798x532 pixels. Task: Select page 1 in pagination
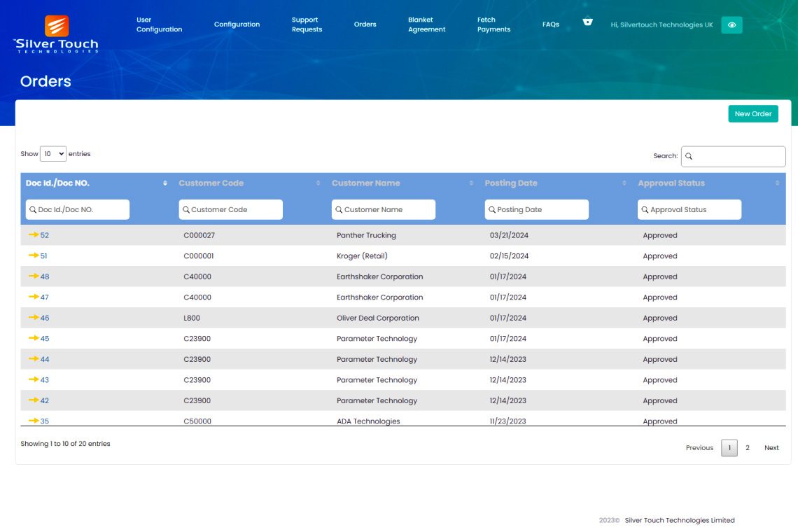pyautogui.click(x=729, y=448)
